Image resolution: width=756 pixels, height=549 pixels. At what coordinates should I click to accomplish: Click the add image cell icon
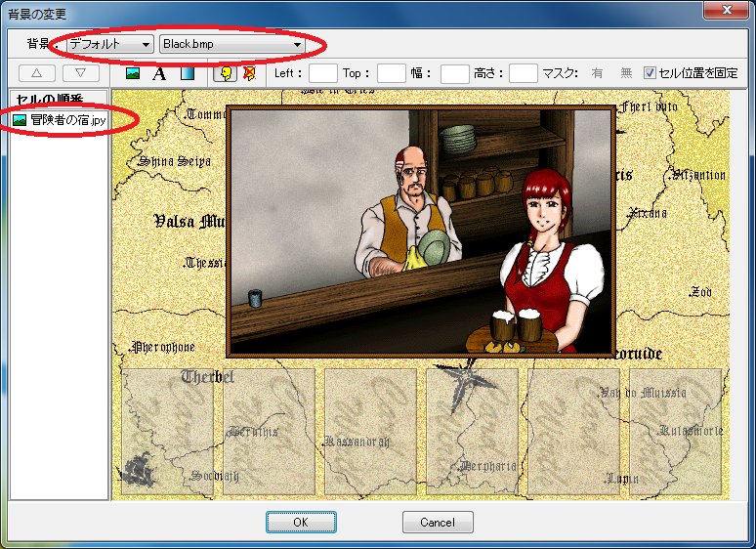tap(133, 73)
